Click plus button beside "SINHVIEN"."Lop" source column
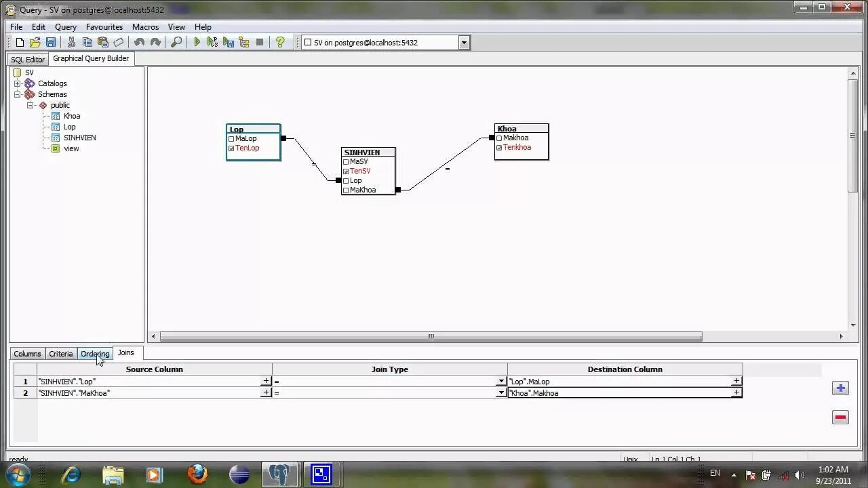The height and width of the screenshot is (488, 868). (x=266, y=382)
